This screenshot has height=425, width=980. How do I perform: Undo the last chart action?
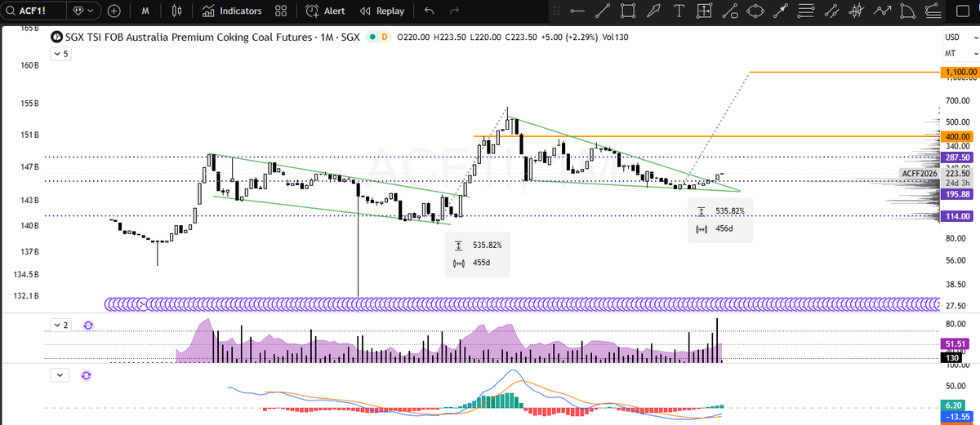pyautogui.click(x=430, y=11)
